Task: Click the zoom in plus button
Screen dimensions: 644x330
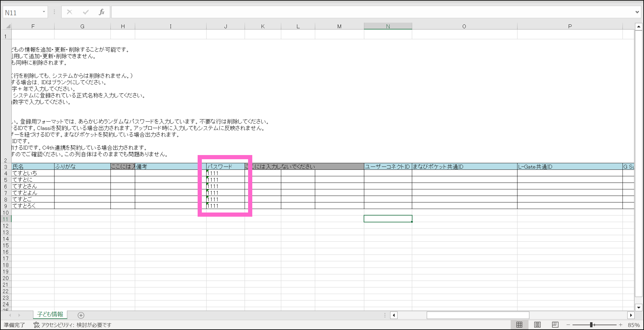Action: coord(621,325)
